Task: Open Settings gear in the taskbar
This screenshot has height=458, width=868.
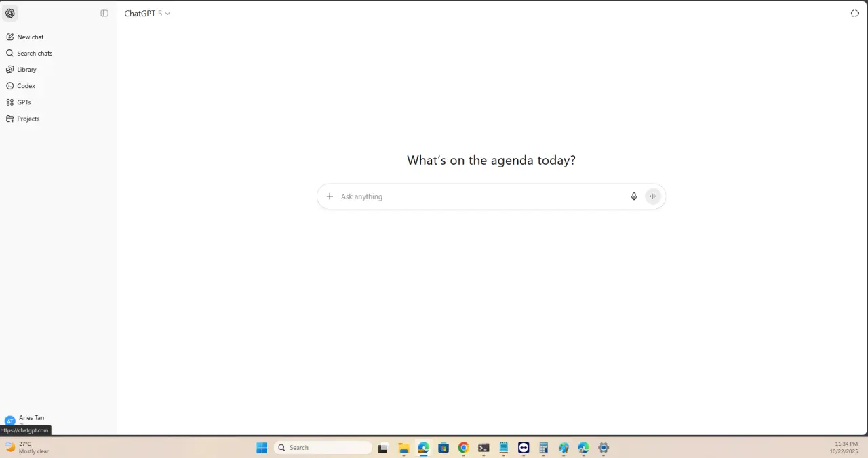Action: pos(604,448)
